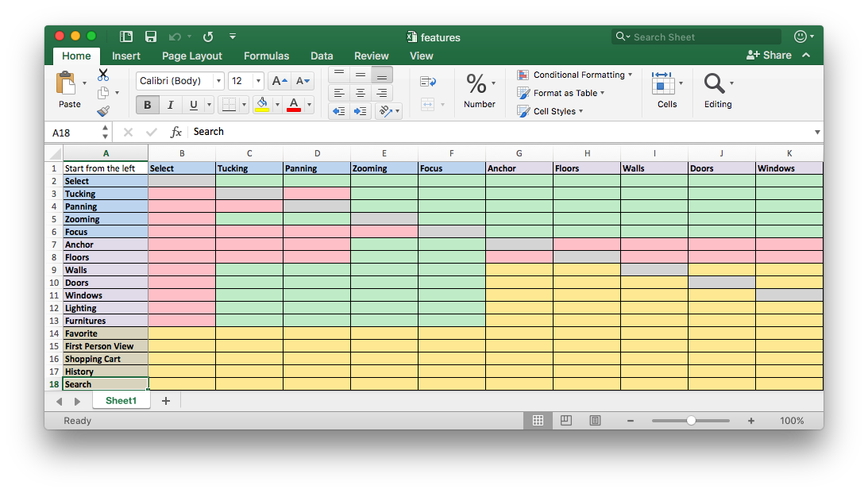Click the Wrap Text icon
The width and height of the screenshot is (868, 493).
pos(428,81)
